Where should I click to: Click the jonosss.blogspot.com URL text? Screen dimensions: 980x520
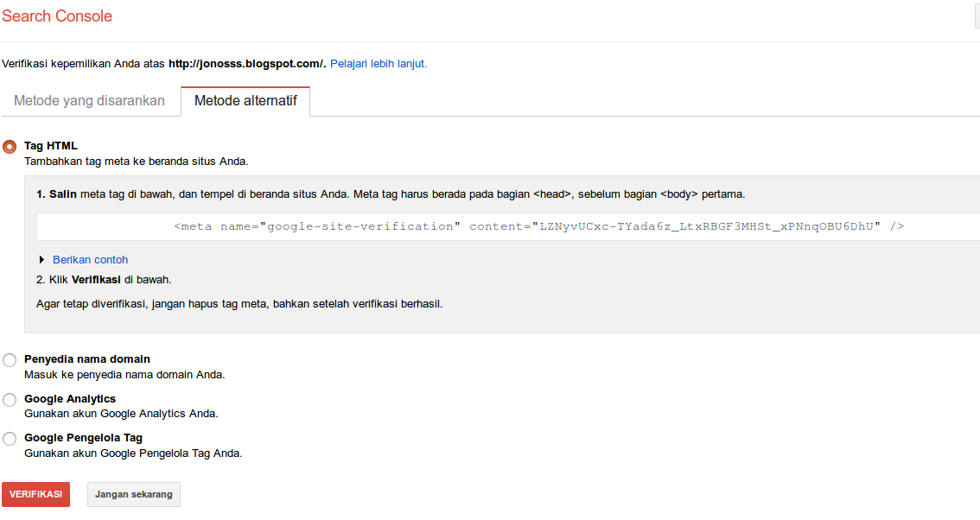246,64
